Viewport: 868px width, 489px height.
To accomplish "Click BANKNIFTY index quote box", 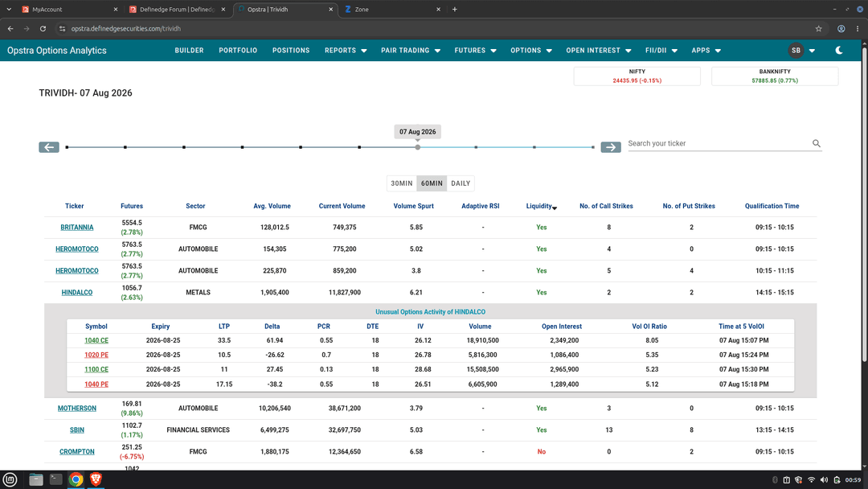I will click(x=775, y=76).
